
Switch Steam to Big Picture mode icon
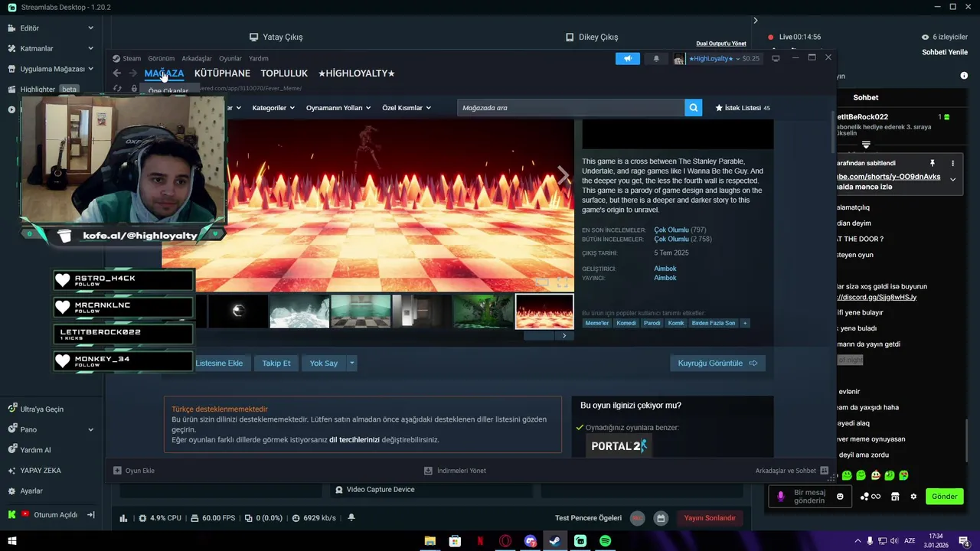pos(776,58)
